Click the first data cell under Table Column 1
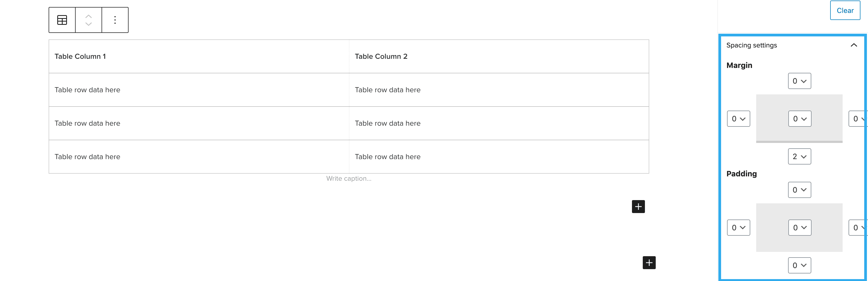 tap(87, 90)
